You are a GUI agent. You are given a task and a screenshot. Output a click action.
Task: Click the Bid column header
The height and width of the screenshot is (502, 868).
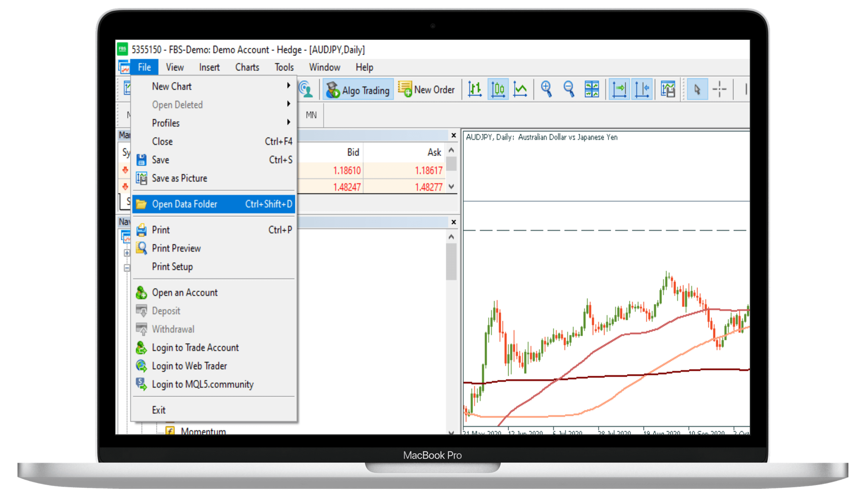353,152
